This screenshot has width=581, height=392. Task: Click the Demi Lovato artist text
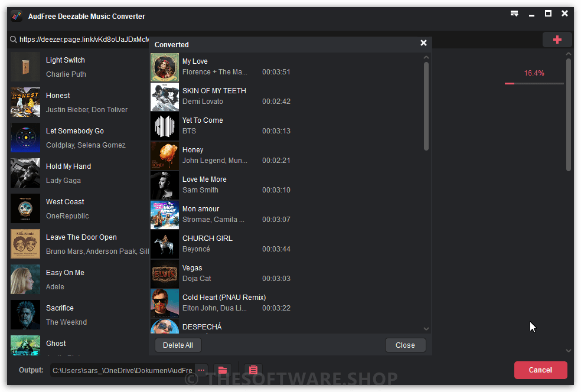pos(203,102)
